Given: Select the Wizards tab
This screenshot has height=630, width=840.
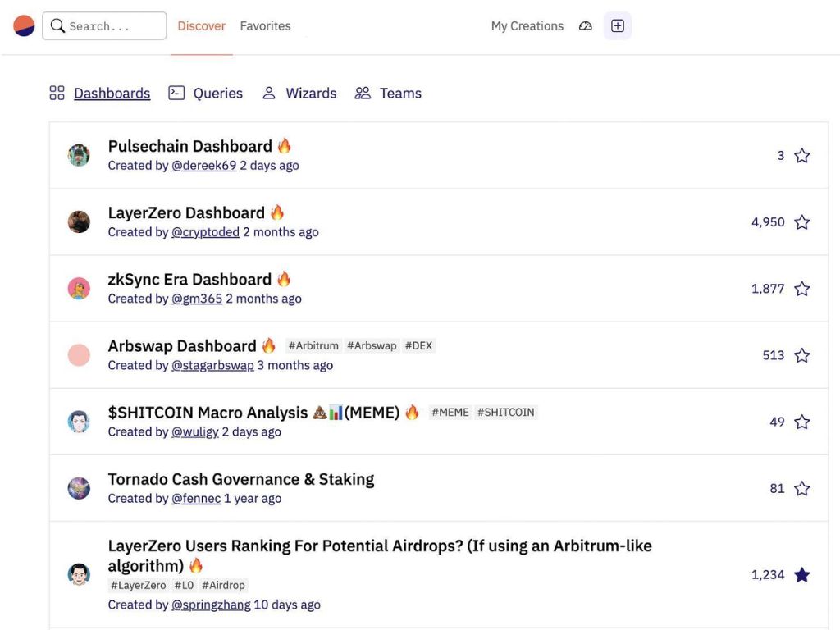Looking at the screenshot, I should [311, 94].
